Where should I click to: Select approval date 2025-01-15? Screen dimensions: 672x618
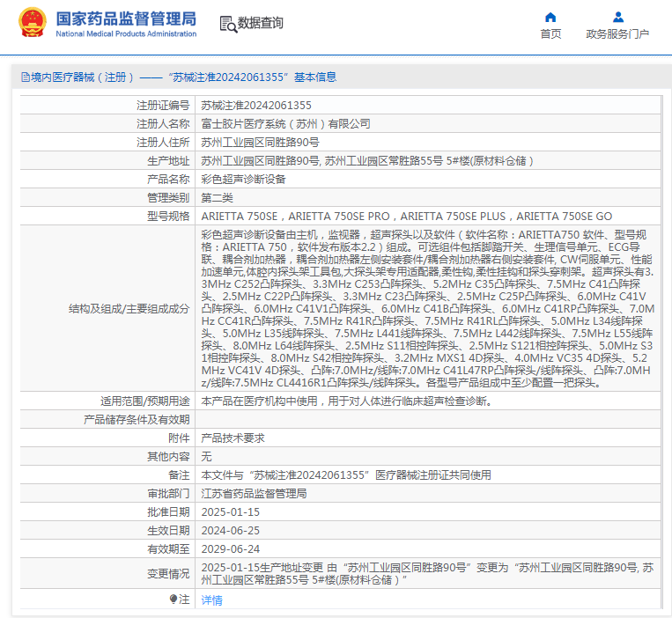pos(230,511)
